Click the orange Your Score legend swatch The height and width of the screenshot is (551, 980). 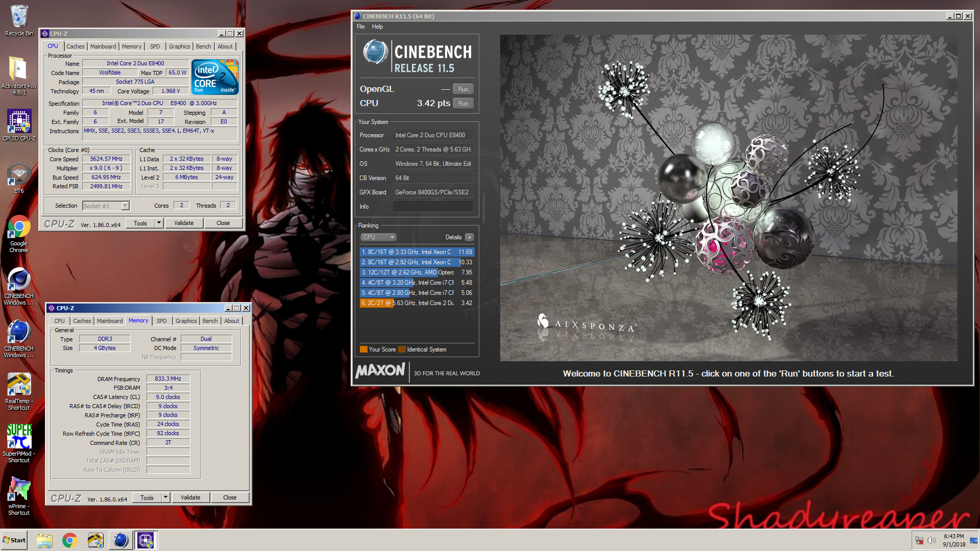363,349
